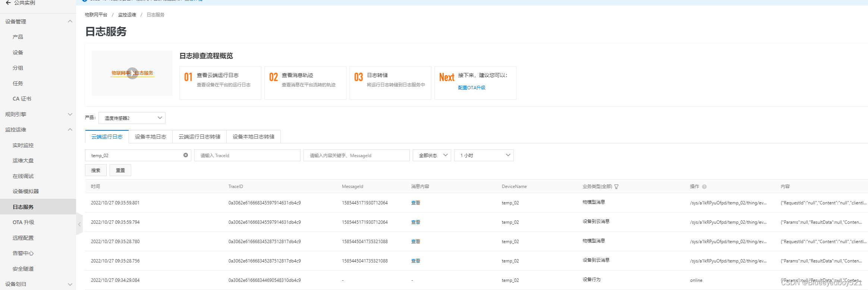This screenshot has width=868, height=290.
Task: Click 查看 for the 09:35:59.794 log
Action: pos(415,222)
